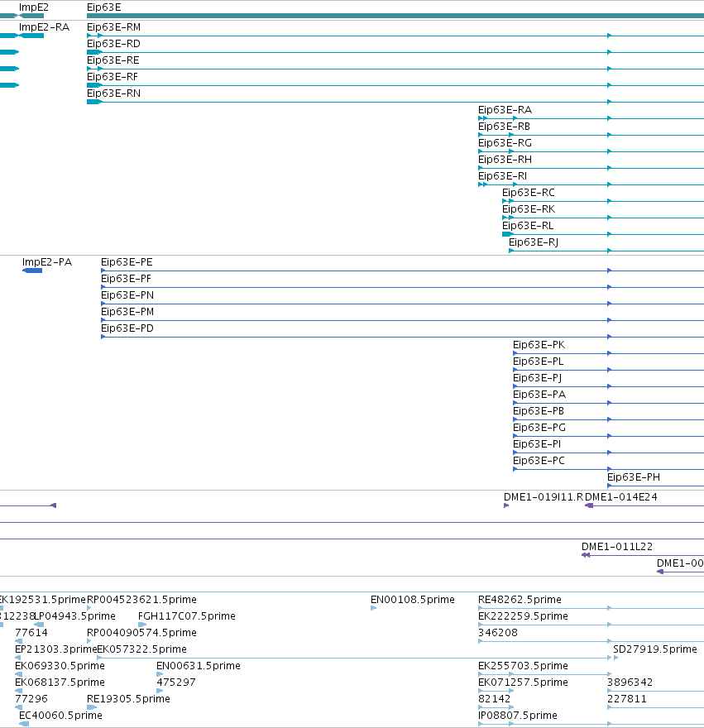Viewport: 704px width, 728px height.
Task: Select EST label EN00108.5prime
Action: coord(412,600)
